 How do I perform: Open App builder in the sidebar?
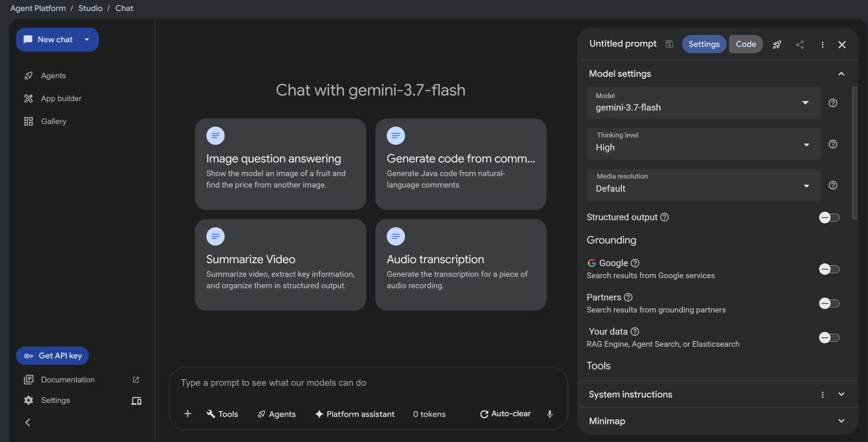53,99
